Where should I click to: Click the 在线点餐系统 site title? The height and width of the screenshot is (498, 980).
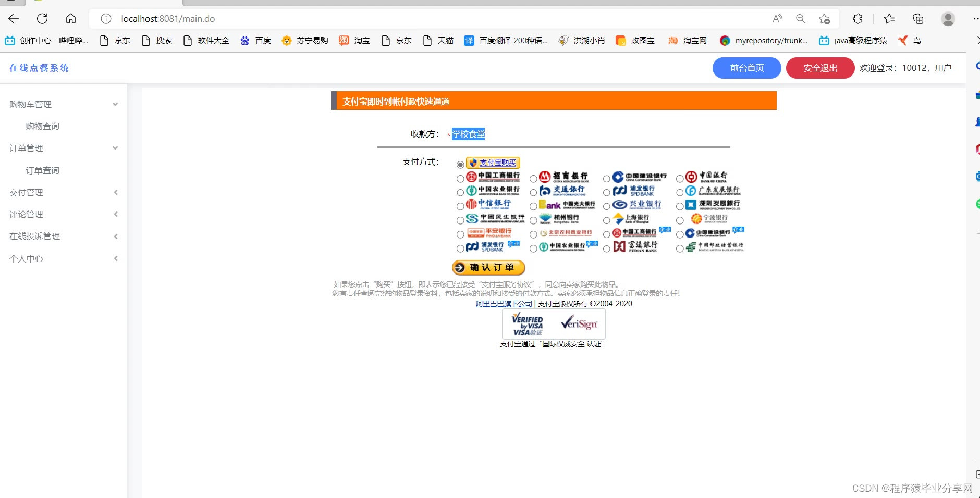[39, 68]
